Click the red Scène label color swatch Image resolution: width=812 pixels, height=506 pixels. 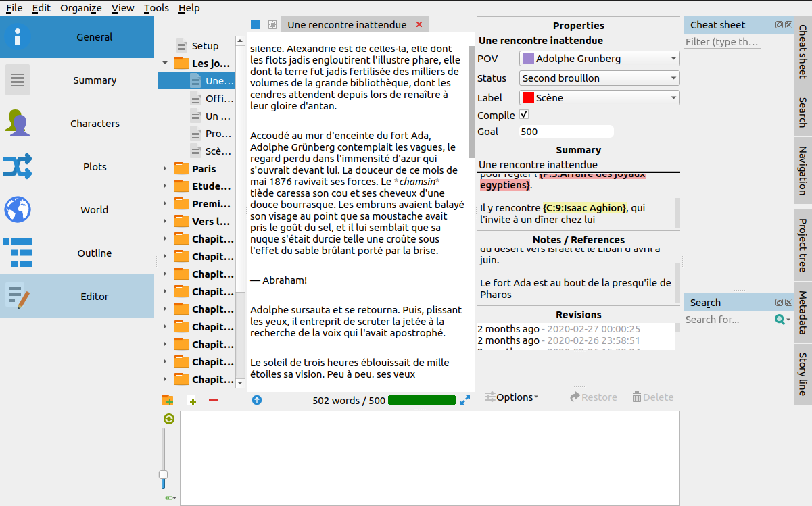point(528,97)
